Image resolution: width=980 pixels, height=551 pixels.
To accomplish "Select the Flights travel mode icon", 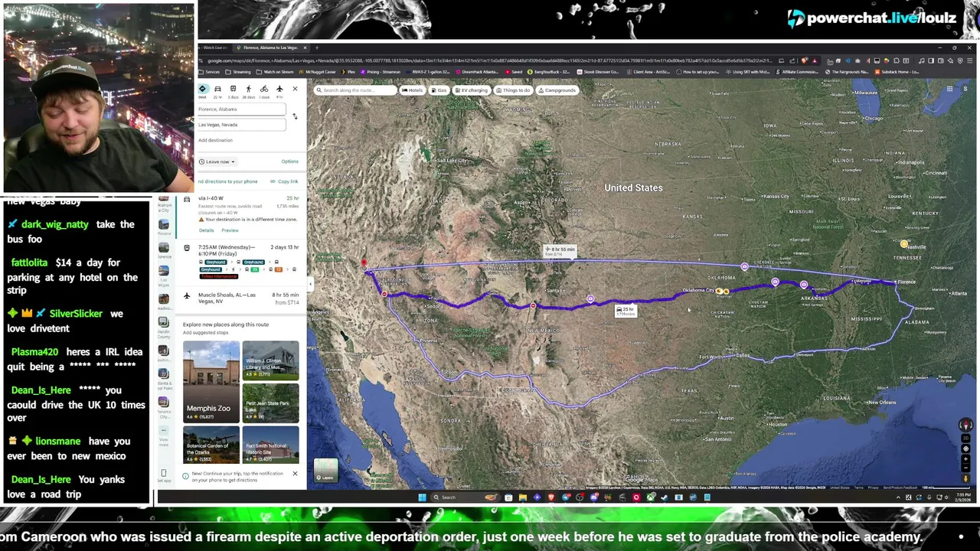I will pos(279,89).
